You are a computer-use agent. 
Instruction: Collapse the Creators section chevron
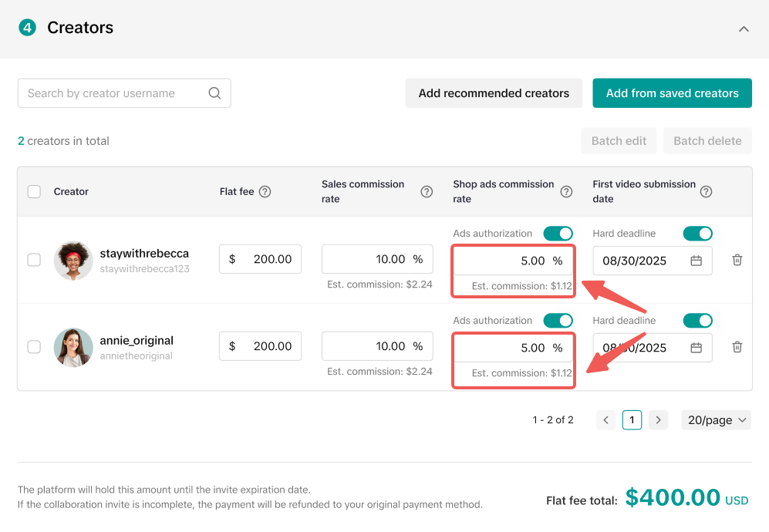(744, 29)
